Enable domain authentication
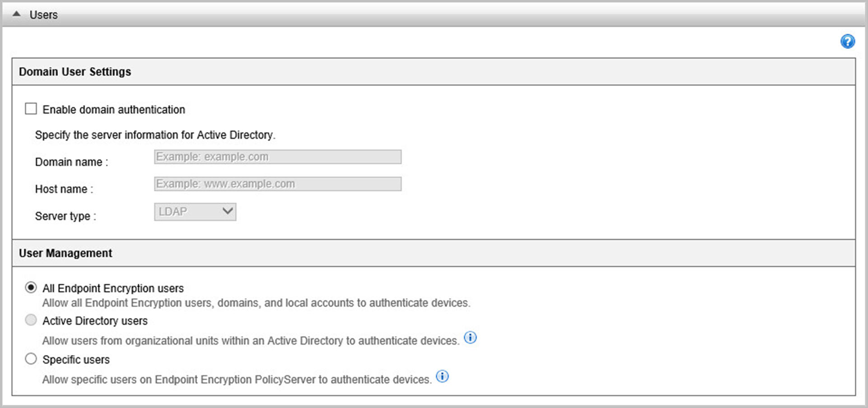This screenshot has height=408, width=868. 31,108
